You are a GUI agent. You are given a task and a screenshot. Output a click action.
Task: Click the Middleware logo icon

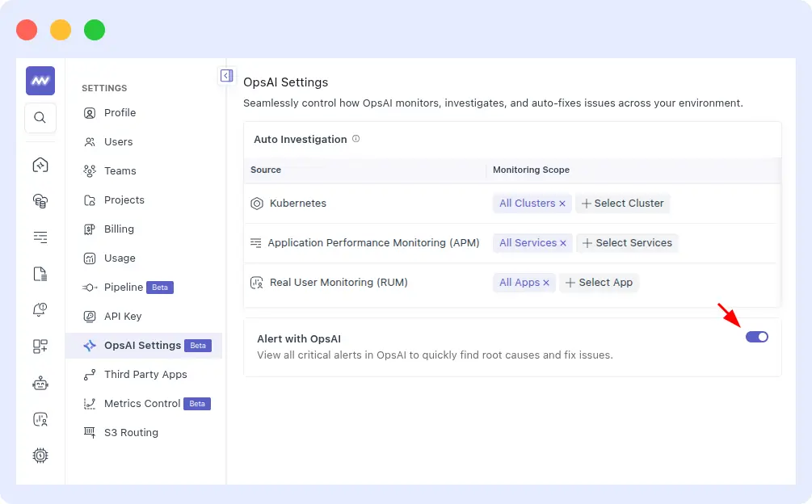pyautogui.click(x=40, y=81)
